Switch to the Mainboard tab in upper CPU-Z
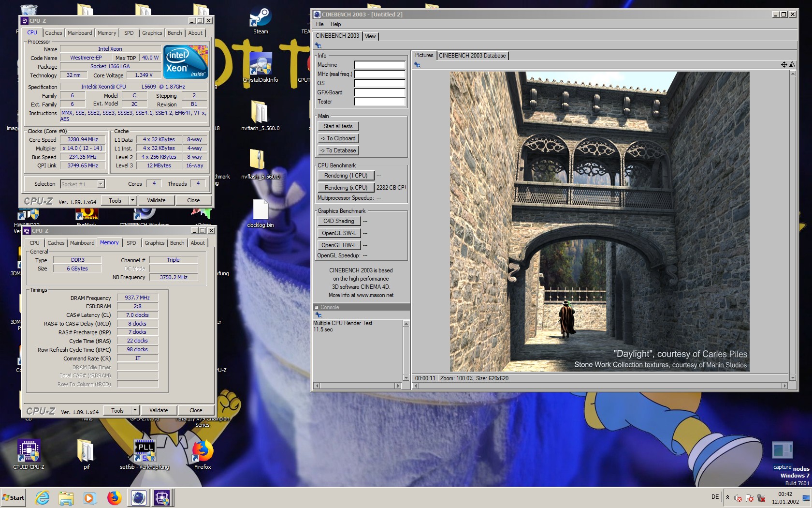 (80, 33)
